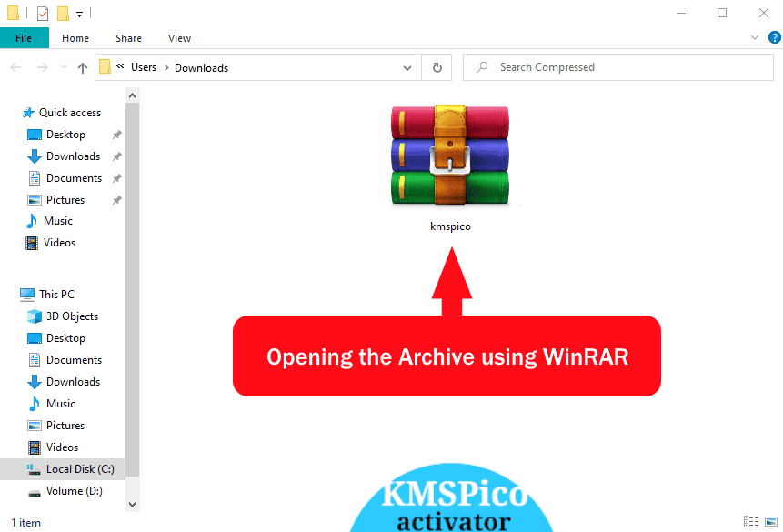Unpin Documents from Quick access

tap(116, 178)
